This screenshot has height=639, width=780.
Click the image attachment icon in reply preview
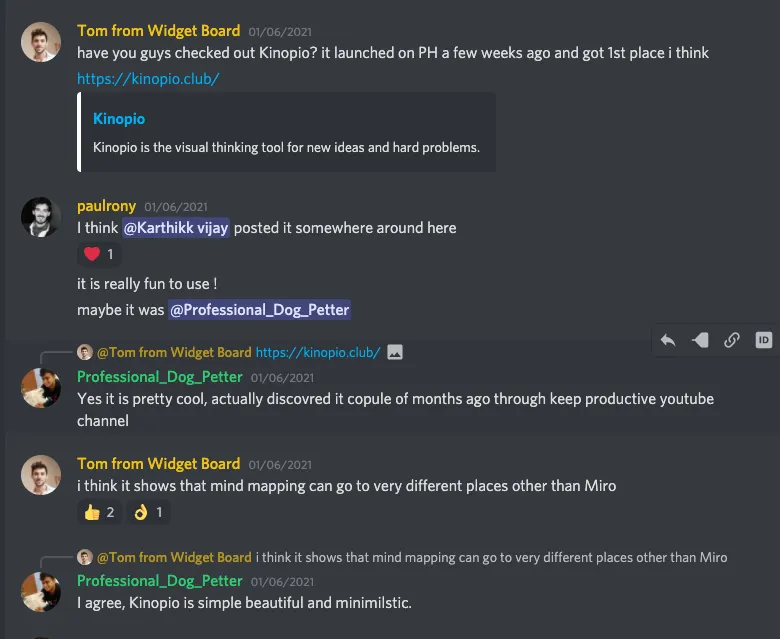395,352
